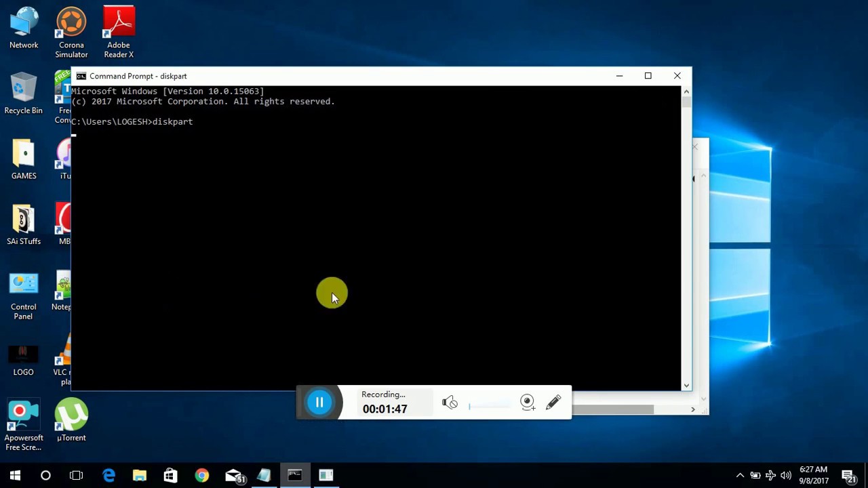This screenshot has width=868, height=488.
Task: Close the Command Prompt window
Action: point(677,76)
